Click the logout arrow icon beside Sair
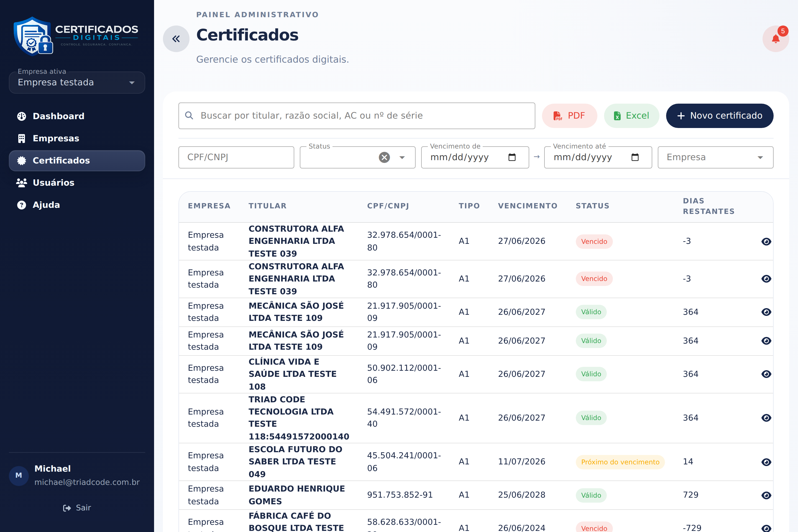Image resolution: width=798 pixels, height=532 pixels. (x=67, y=508)
